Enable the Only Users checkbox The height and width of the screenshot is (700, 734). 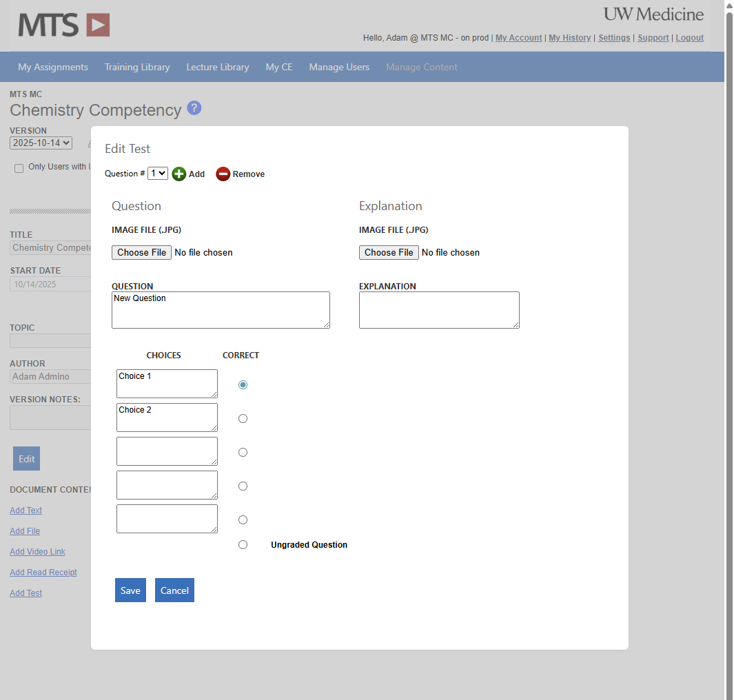click(19, 168)
